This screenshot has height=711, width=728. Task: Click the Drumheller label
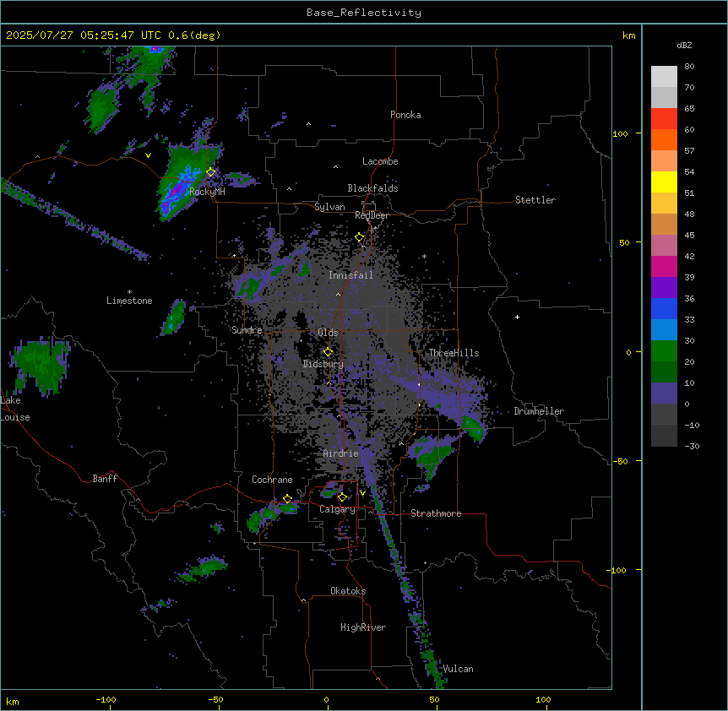coord(539,411)
